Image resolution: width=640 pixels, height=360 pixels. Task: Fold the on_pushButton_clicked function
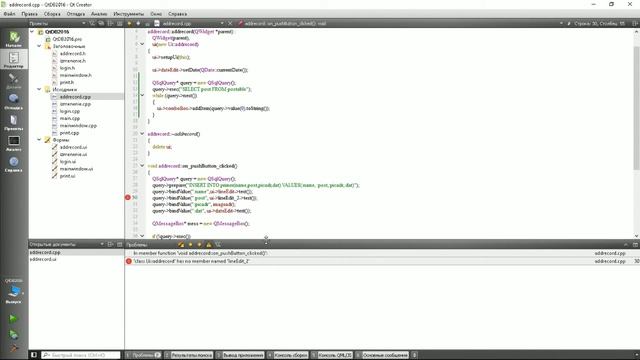pos(142,166)
